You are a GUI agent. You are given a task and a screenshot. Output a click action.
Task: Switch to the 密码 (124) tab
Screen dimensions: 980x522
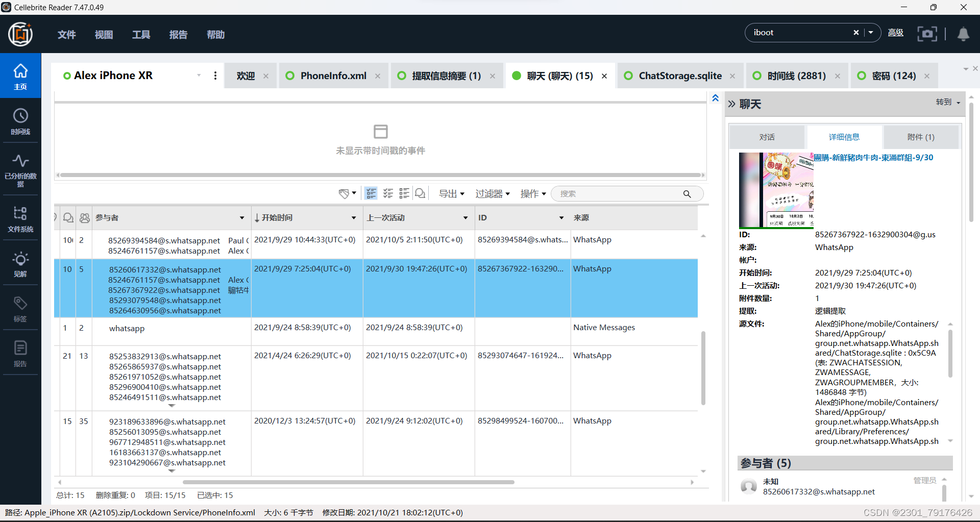click(894, 76)
